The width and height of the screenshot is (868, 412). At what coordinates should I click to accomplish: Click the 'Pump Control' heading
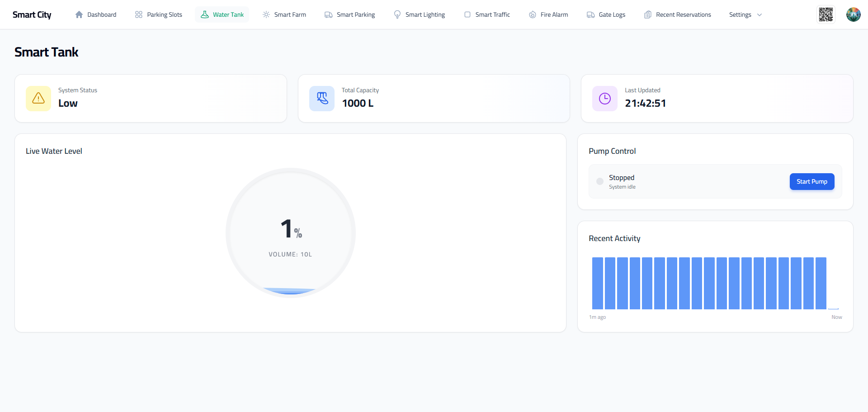(x=612, y=151)
